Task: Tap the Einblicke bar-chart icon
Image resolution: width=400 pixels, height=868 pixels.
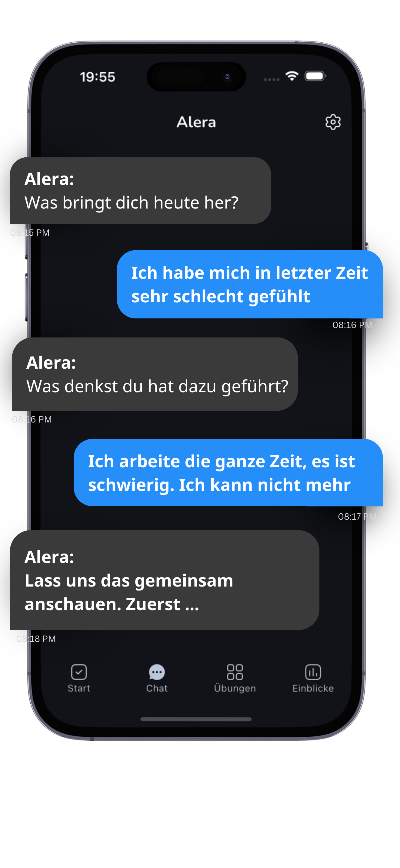Action: 313,672
